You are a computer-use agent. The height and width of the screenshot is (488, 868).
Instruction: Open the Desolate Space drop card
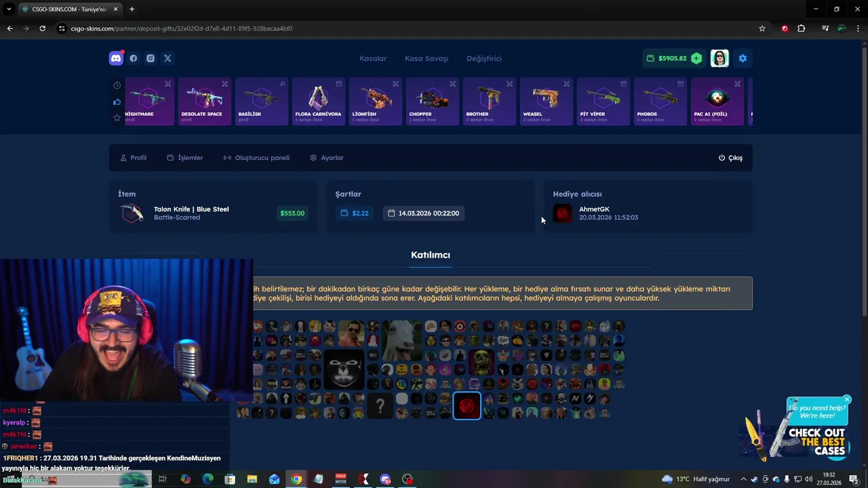click(205, 102)
